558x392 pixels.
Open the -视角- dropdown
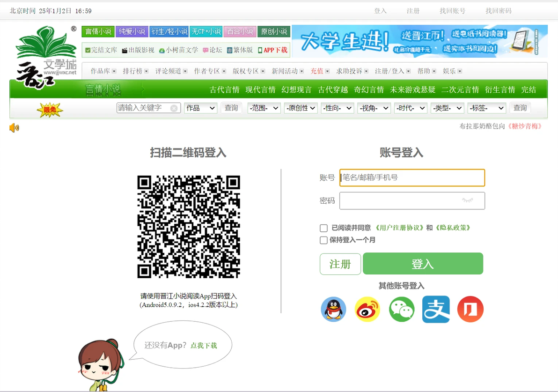pos(374,108)
